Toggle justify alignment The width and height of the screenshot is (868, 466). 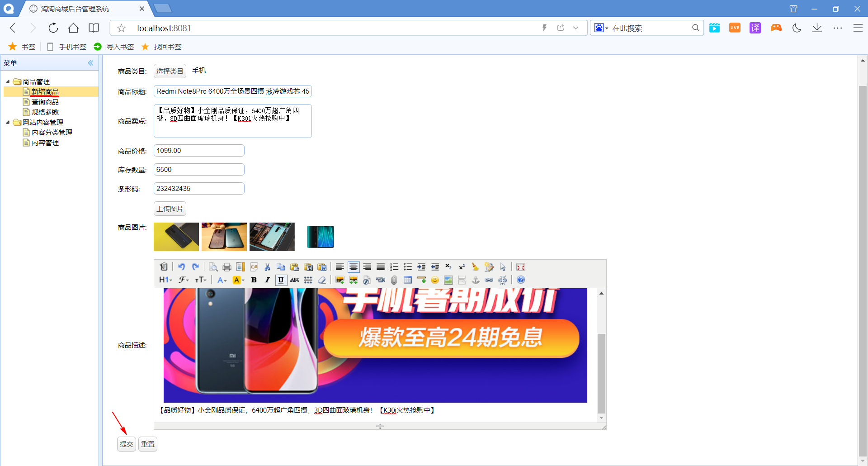point(380,267)
